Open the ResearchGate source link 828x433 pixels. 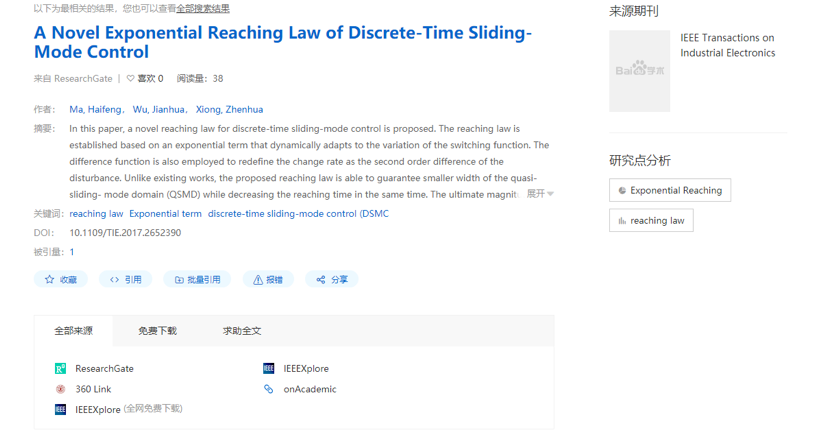point(105,369)
